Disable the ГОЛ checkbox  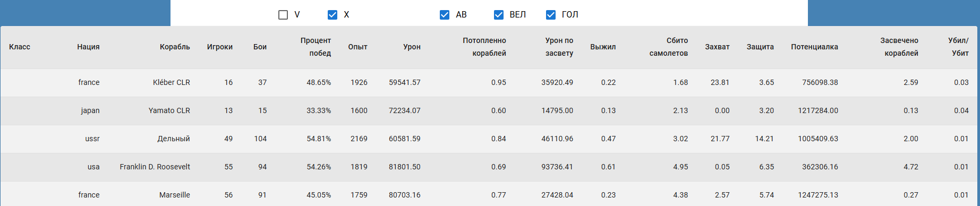click(x=551, y=15)
